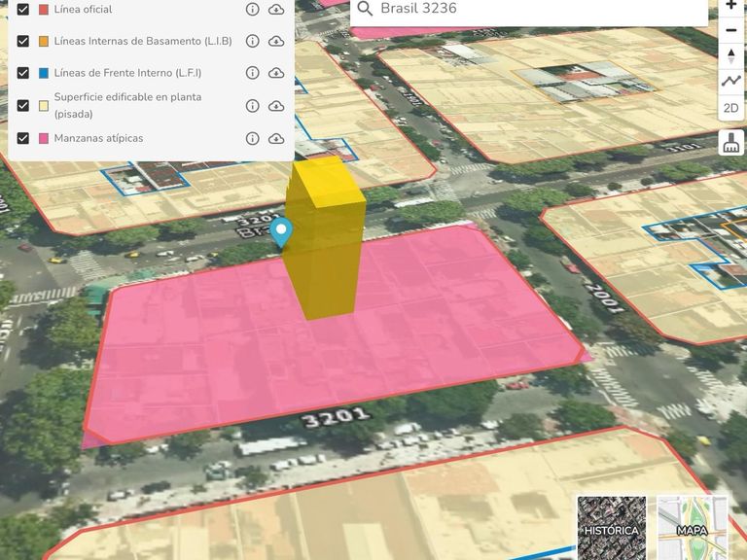The image size is (747, 560).
Task: Download Líneas de Frente Interno layer
Action: click(x=276, y=73)
